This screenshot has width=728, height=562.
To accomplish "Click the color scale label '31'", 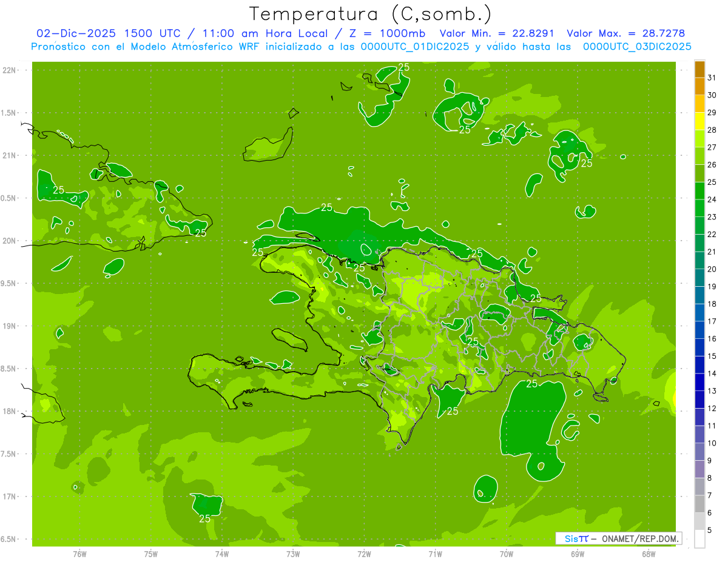I will (x=712, y=78).
